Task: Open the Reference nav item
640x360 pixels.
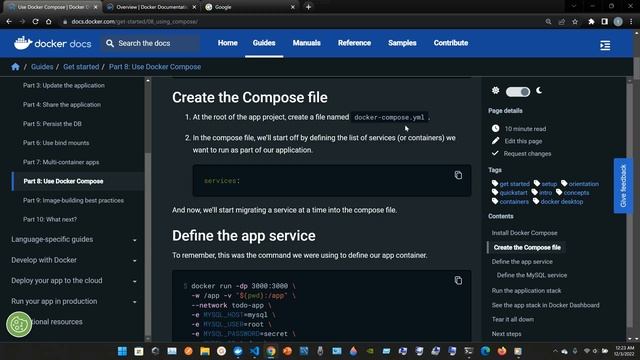Action: pos(354,43)
